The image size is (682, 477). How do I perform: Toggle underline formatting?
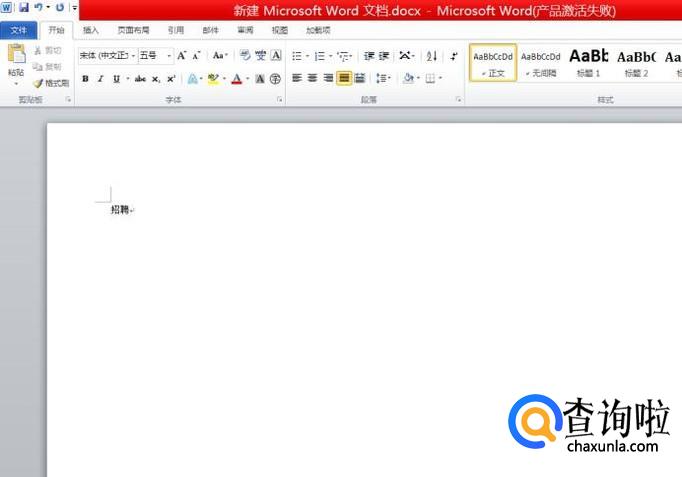pos(116,79)
